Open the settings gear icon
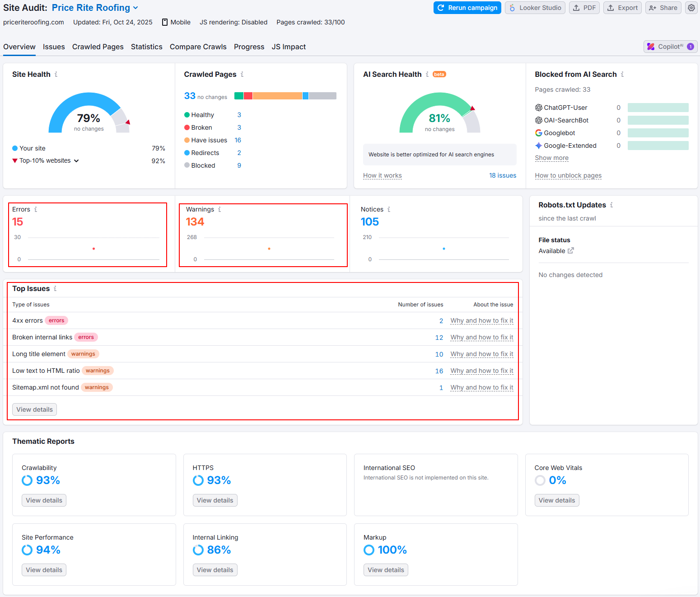The width and height of the screenshot is (700, 597). click(691, 8)
